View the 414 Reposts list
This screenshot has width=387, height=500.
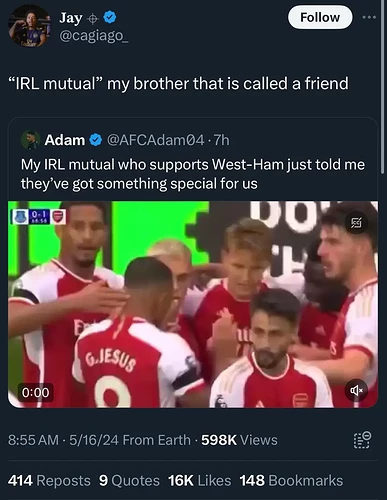49,481
